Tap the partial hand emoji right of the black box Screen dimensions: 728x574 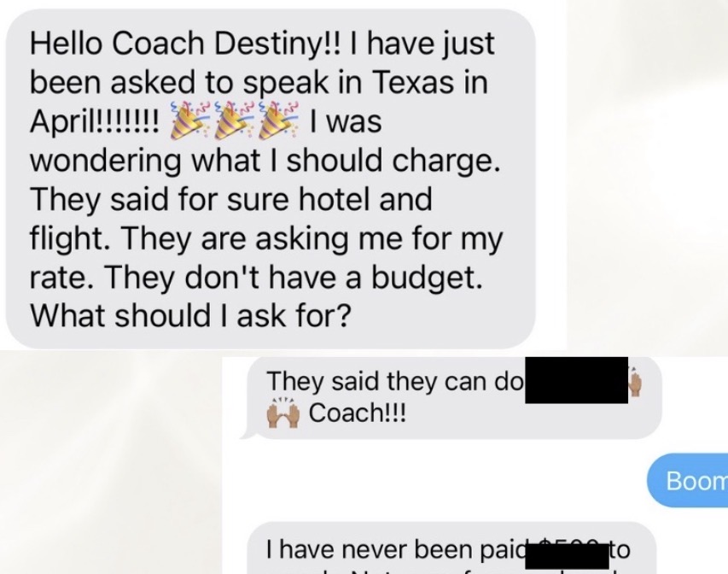point(635,381)
